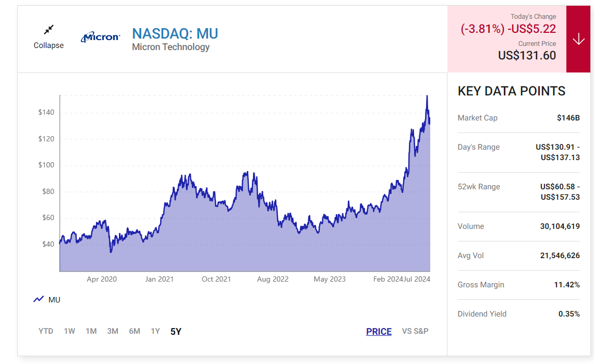The width and height of the screenshot is (594, 364).
Task: Click the $140 y-axis label
Action: [46, 112]
